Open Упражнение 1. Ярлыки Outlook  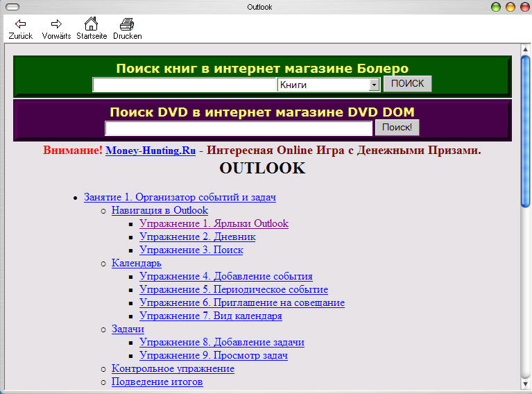(x=214, y=223)
